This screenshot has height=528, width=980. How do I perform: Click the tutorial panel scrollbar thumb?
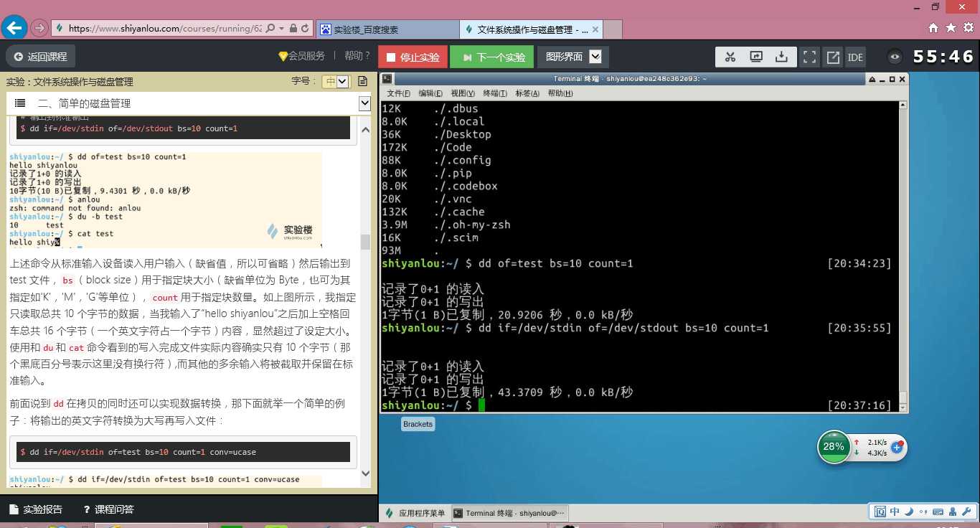point(365,242)
